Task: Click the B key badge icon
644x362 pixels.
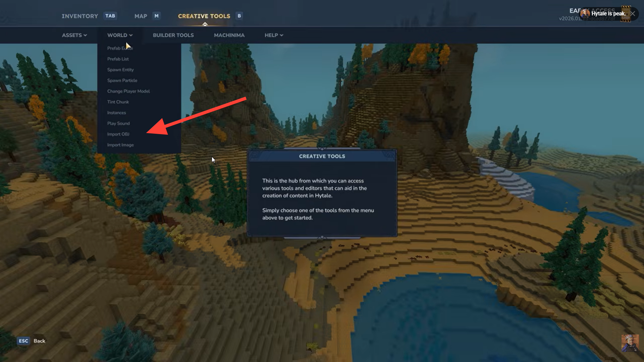Action: point(239,16)
